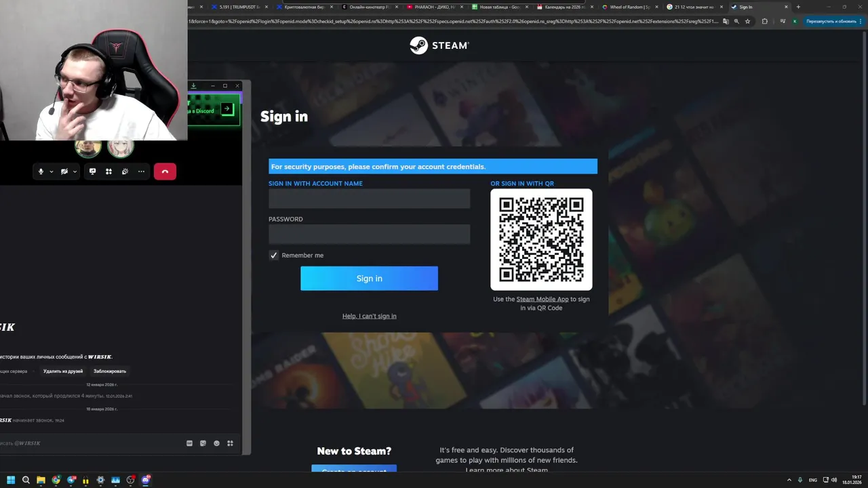Click Discord download icon in title bar

point(193,85)
